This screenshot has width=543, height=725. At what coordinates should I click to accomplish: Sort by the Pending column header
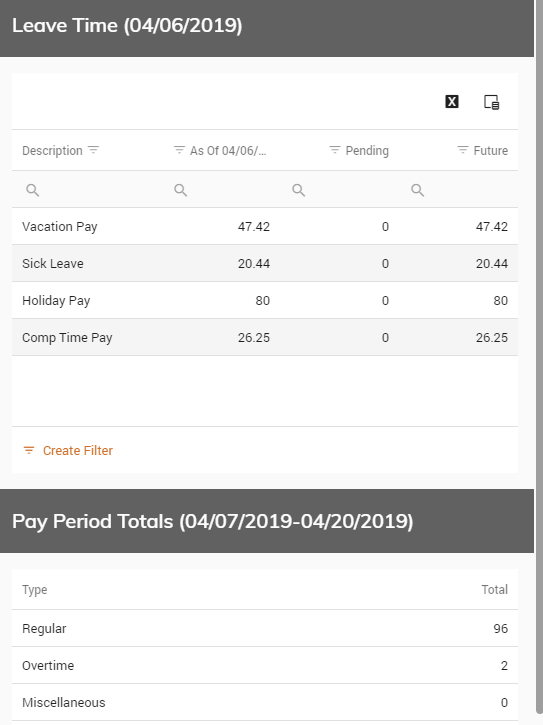point(367,151)
